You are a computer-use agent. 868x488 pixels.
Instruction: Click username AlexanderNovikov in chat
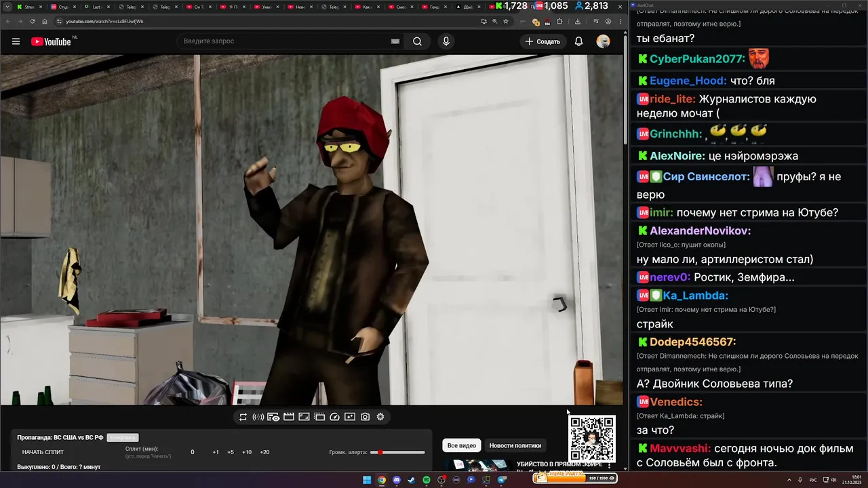point(700,230)
